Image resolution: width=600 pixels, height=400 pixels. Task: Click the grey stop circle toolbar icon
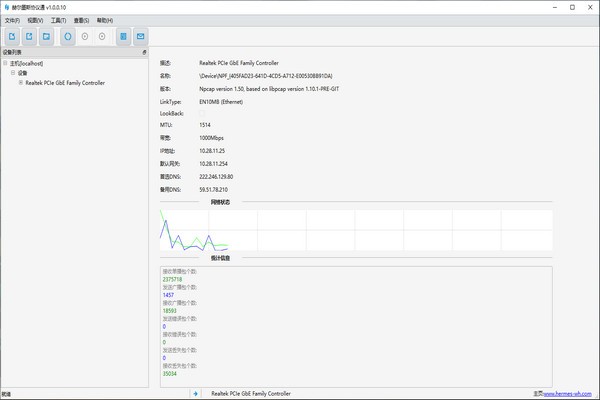102,37
